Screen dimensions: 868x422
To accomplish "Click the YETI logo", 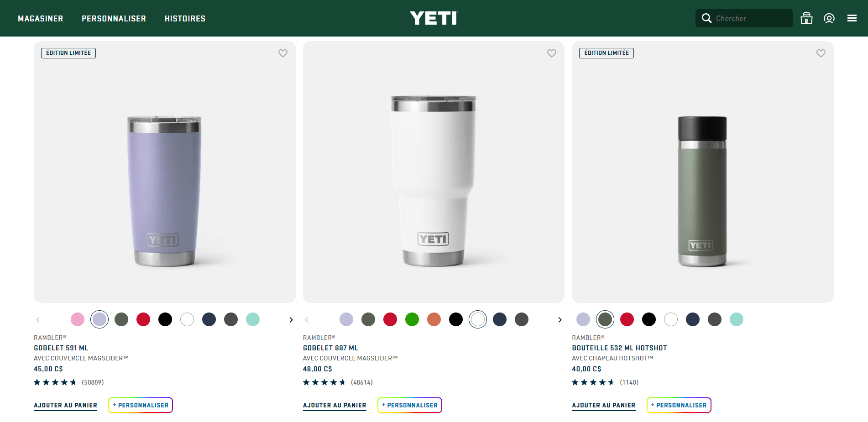I will [x=434, y=18].
